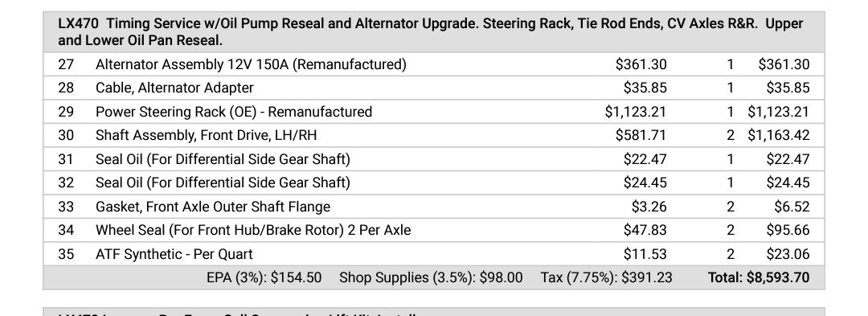Click the $24.45 unit price for item 32
Screen dimensions: 868x316
[645, 183]
